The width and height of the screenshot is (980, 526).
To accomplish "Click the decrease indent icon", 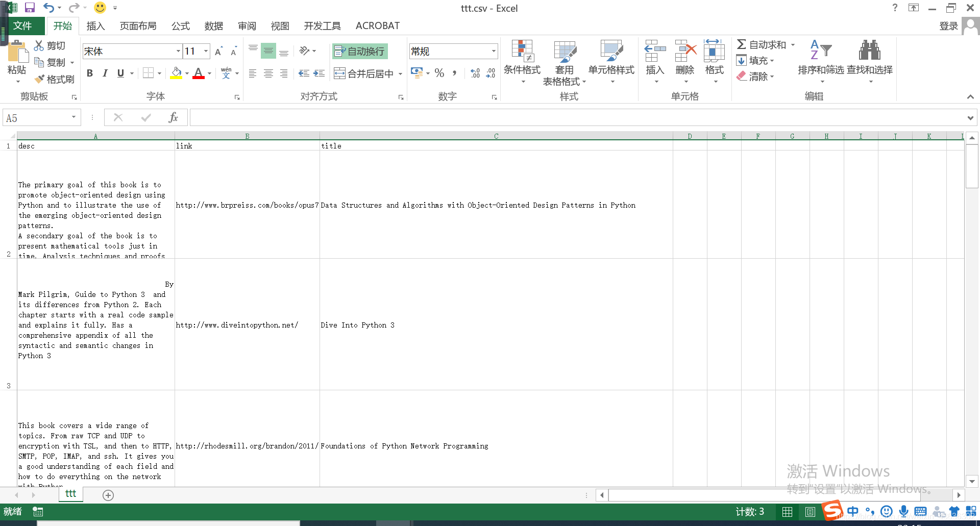I will (x=304, y=73).
